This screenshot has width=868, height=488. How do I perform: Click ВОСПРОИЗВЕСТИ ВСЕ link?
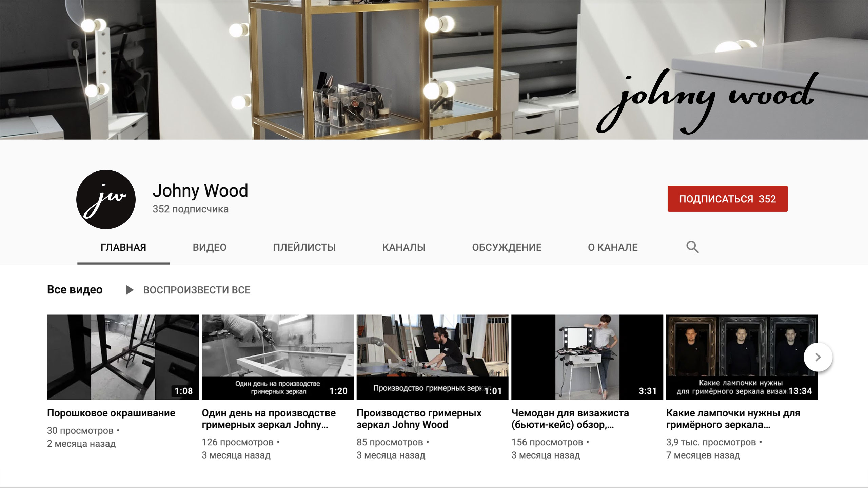pos(197,290)
